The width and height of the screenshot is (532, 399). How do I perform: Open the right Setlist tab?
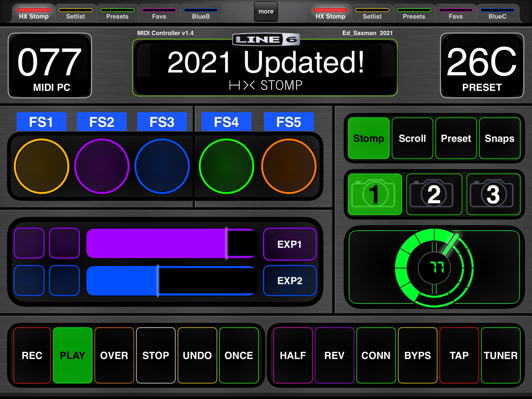click(x=372, y=14)
